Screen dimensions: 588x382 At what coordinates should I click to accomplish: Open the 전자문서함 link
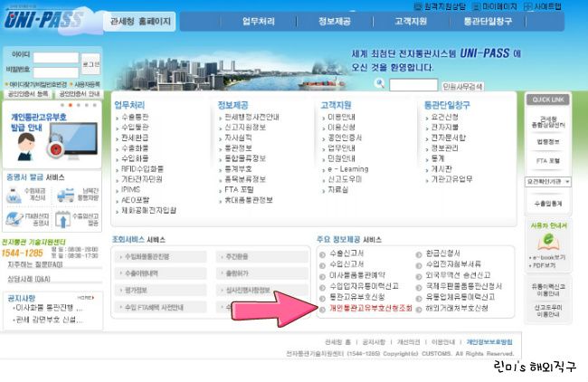[448, 138]
